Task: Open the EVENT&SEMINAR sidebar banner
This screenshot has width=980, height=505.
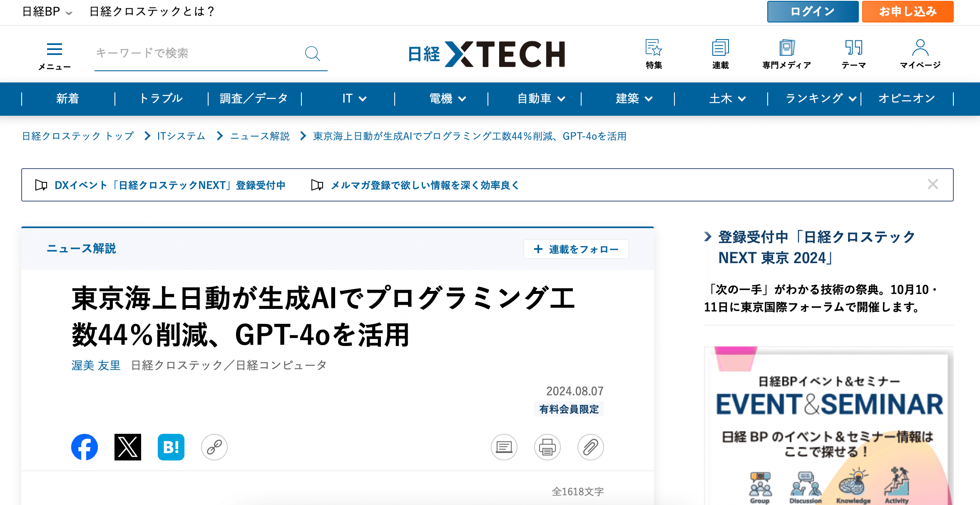Action: [x=828, y=426]
